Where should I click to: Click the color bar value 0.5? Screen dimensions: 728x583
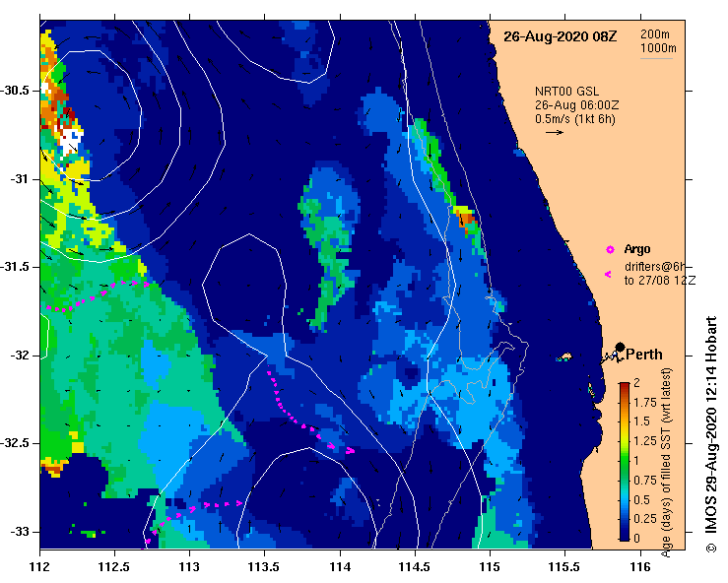point(641,500)
